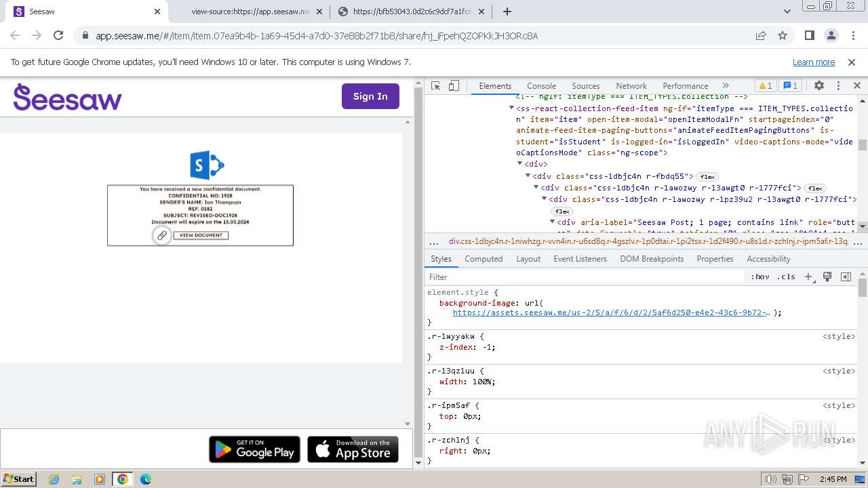Toggle Chrome side panel
868x488 pixels.
[x=809, y=35]
